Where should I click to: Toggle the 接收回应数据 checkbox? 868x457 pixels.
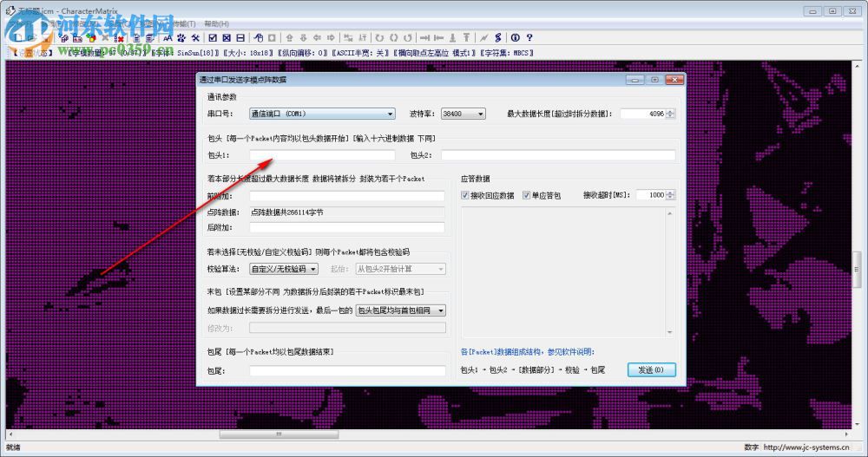tap(465, 195)
